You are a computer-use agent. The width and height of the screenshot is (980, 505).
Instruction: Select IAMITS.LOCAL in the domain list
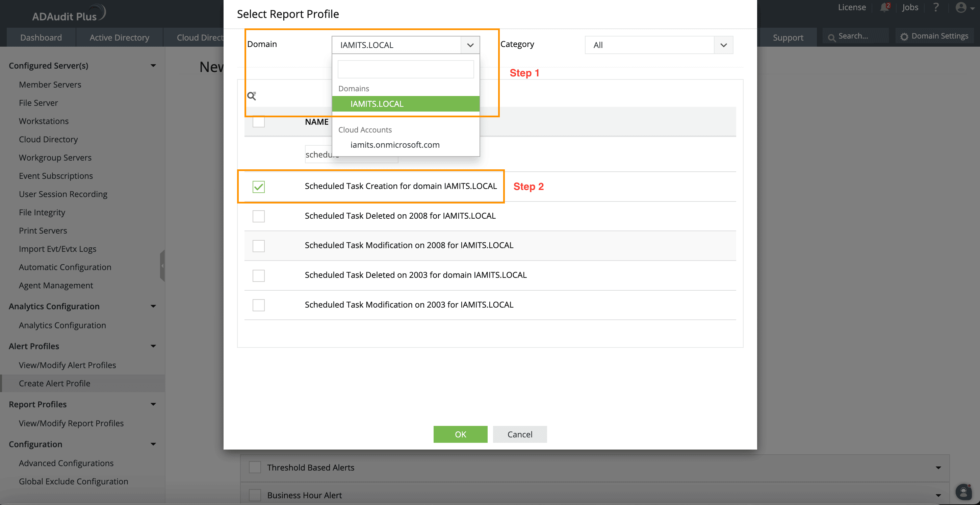coord(406,103)
